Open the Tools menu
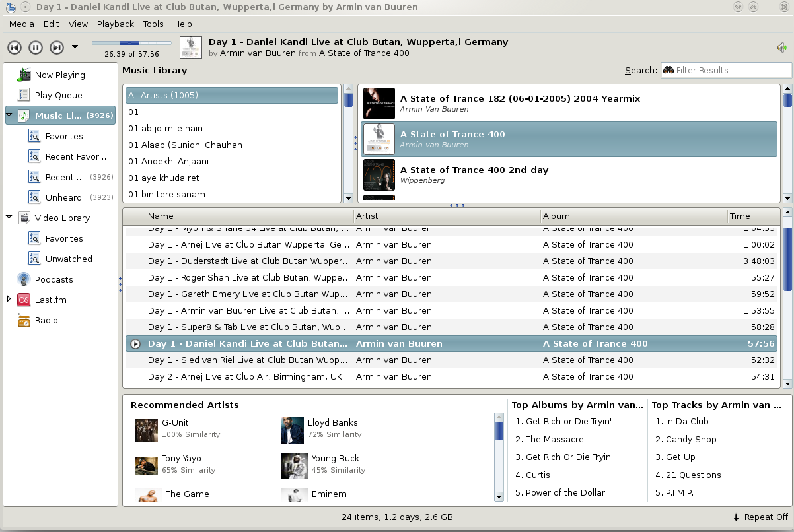 point(153,24)
